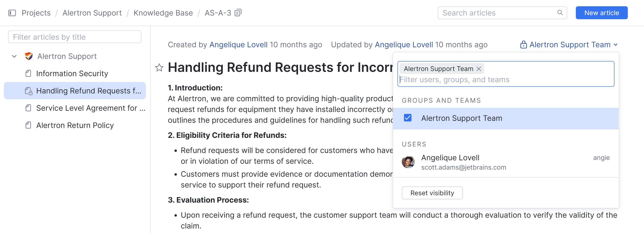This screenshot has width=644, height=233.
Task: Toggle the sidebar panel icon
Action: (12, 13)
